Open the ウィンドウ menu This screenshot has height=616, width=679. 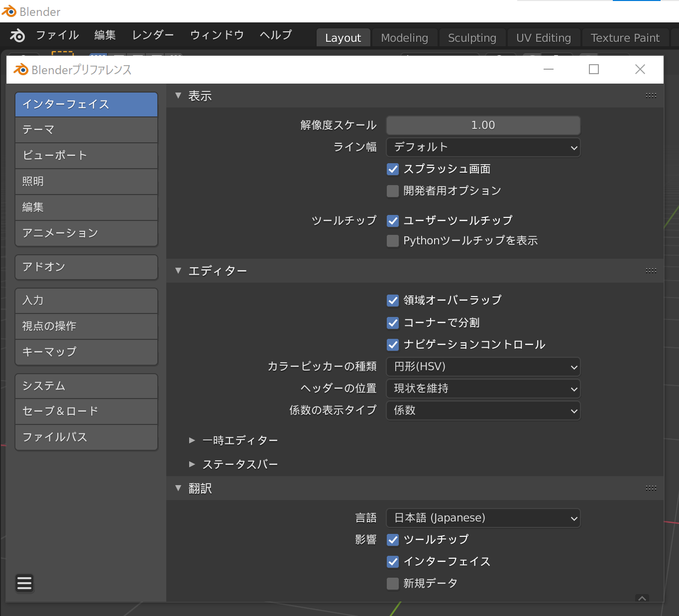[217, 35]
